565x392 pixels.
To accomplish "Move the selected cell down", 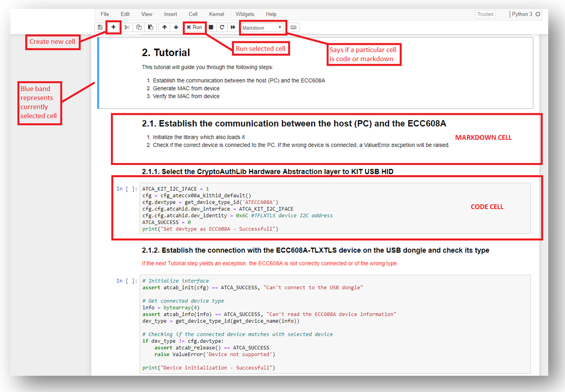I will click(176, 28).
